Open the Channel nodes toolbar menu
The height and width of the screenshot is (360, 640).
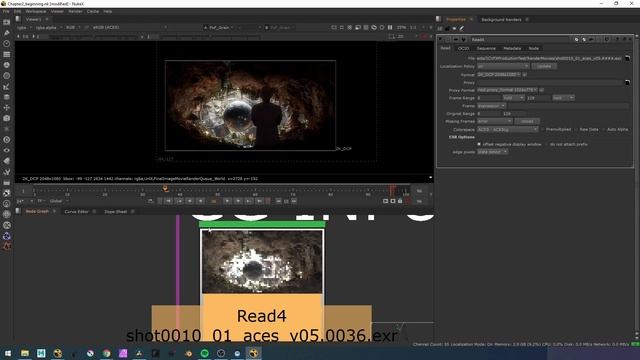(x=7, y=54)
